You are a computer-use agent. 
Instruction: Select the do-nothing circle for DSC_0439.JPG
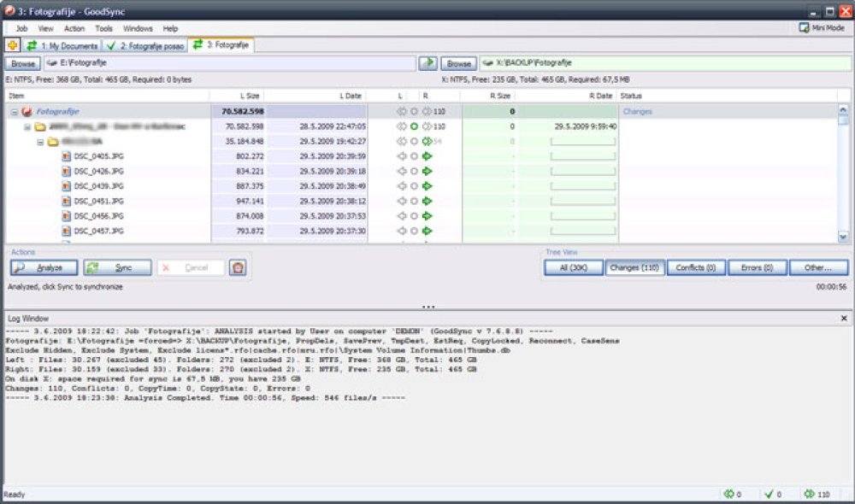tap(415, 186)
